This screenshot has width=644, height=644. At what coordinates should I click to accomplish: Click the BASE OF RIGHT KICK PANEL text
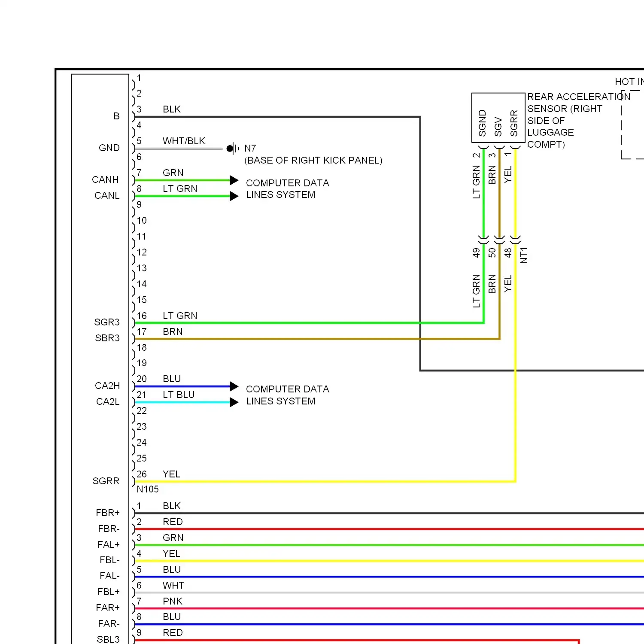click(x=313, y=160)
